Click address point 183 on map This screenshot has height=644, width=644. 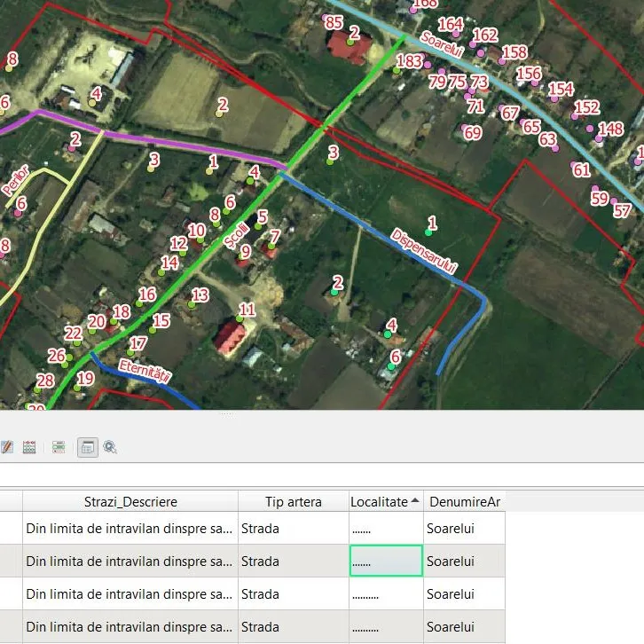(397, 71)
